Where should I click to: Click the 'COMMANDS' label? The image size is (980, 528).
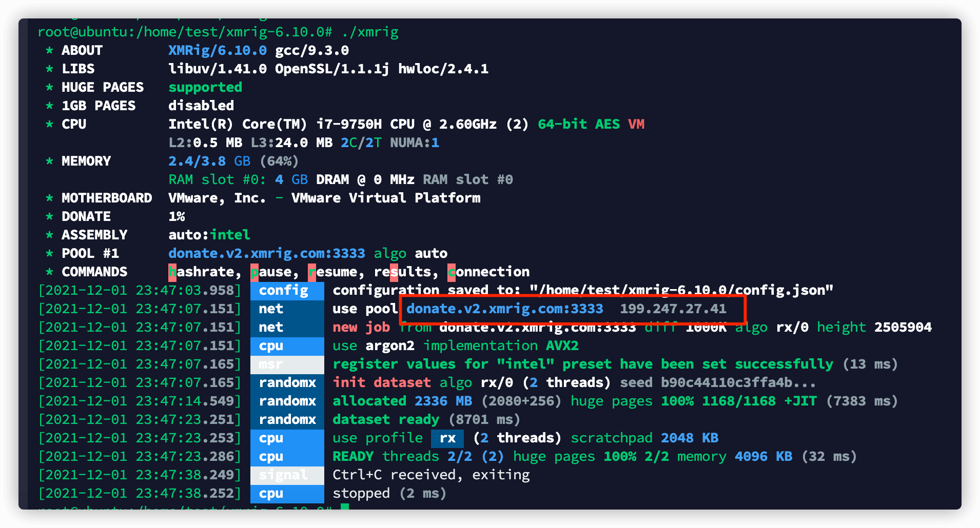tap(94, 272)
